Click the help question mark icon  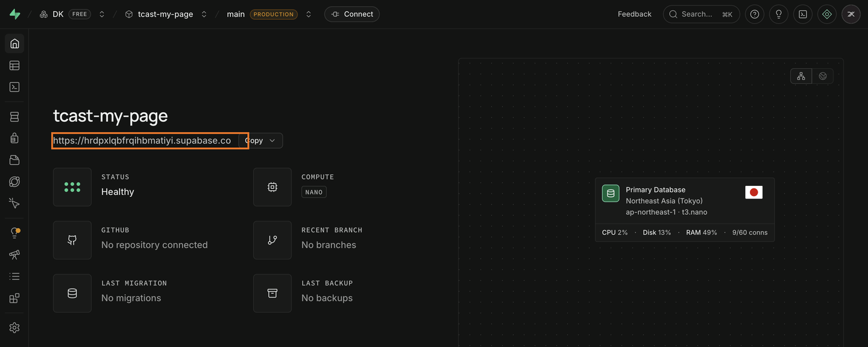tap(755, 14)
